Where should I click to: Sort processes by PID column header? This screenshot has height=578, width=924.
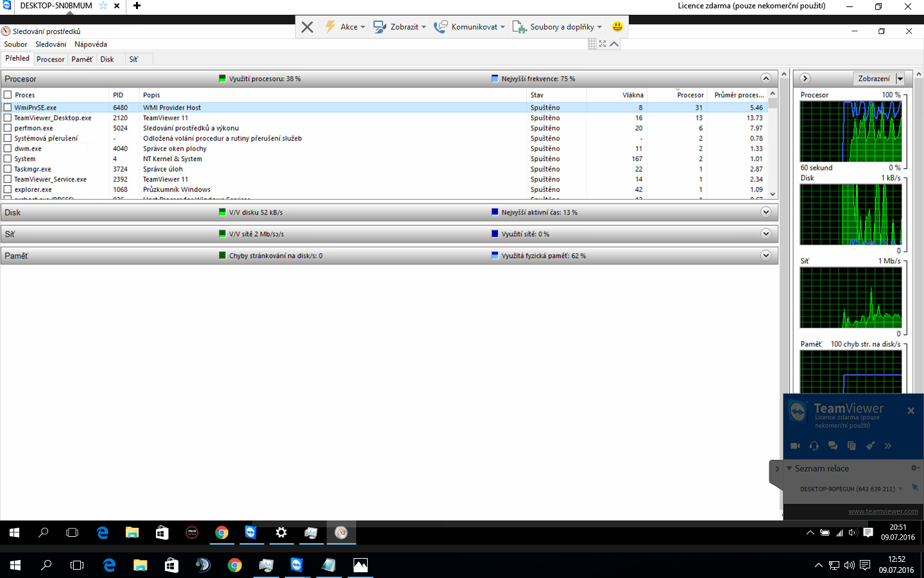pyautogui.click(x=125, y=95)
